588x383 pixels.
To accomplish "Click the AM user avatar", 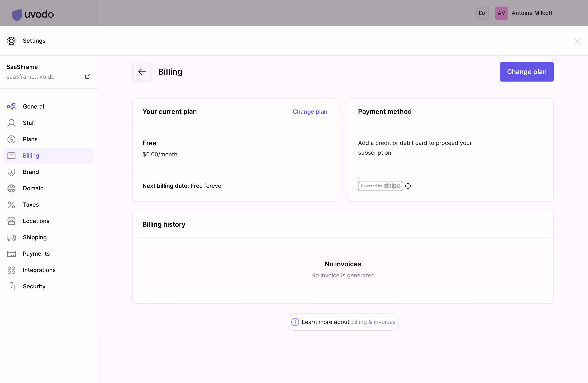I will coord(501,13).
